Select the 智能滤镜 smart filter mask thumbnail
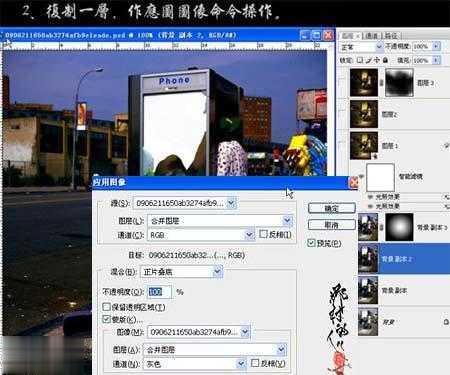 (380, 177)
